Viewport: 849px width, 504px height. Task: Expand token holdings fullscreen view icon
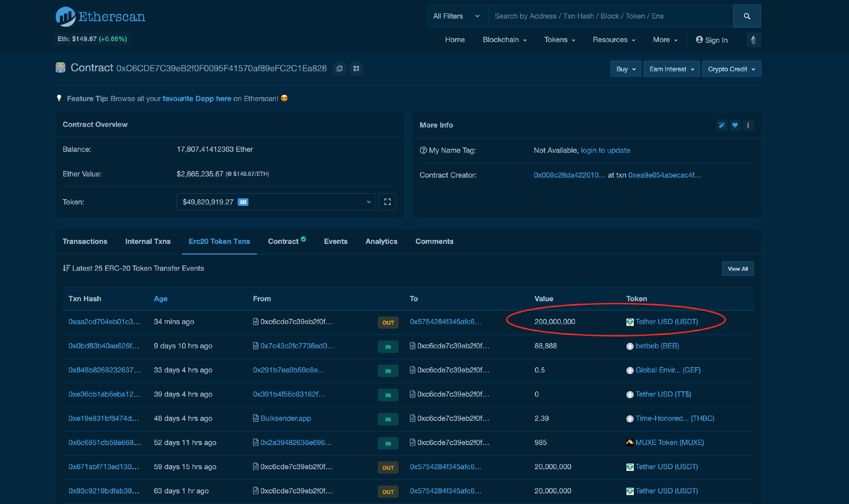[387, 202]
